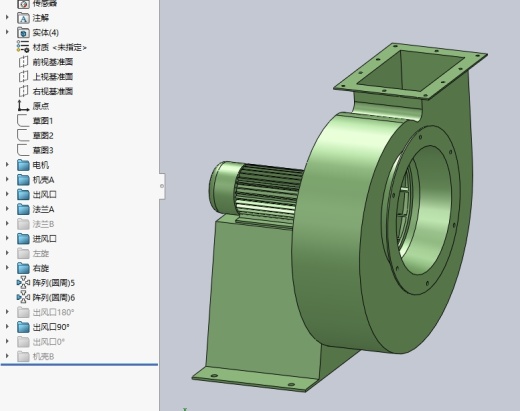Click the 右旋 folder icon
The height and width of the screenshot is (411, 520).
[x=23, y=268]
